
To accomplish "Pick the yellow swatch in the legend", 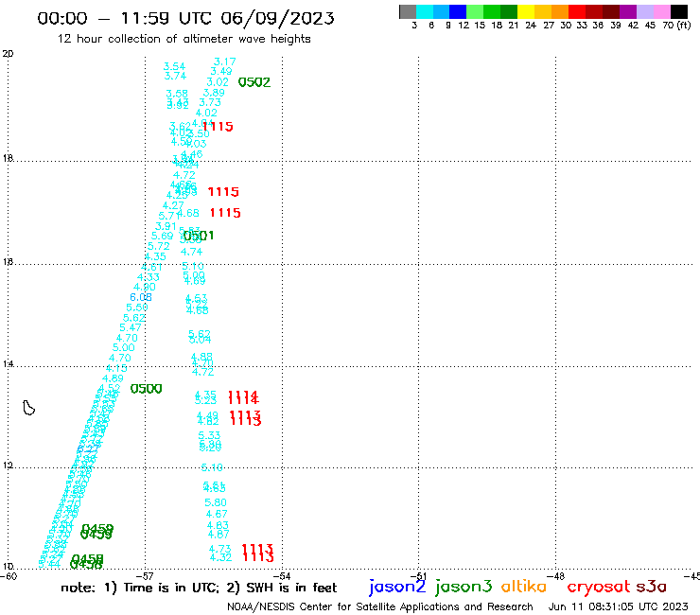I will tap(526, 11).
